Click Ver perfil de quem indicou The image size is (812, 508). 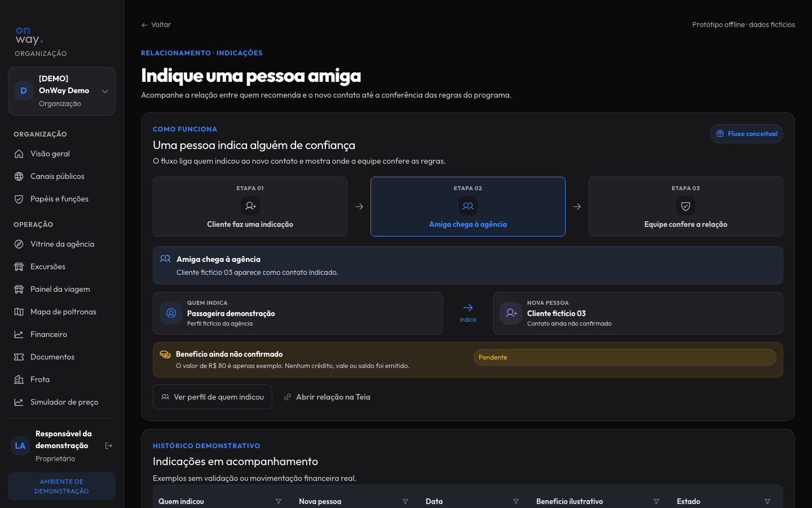point(213,397)
